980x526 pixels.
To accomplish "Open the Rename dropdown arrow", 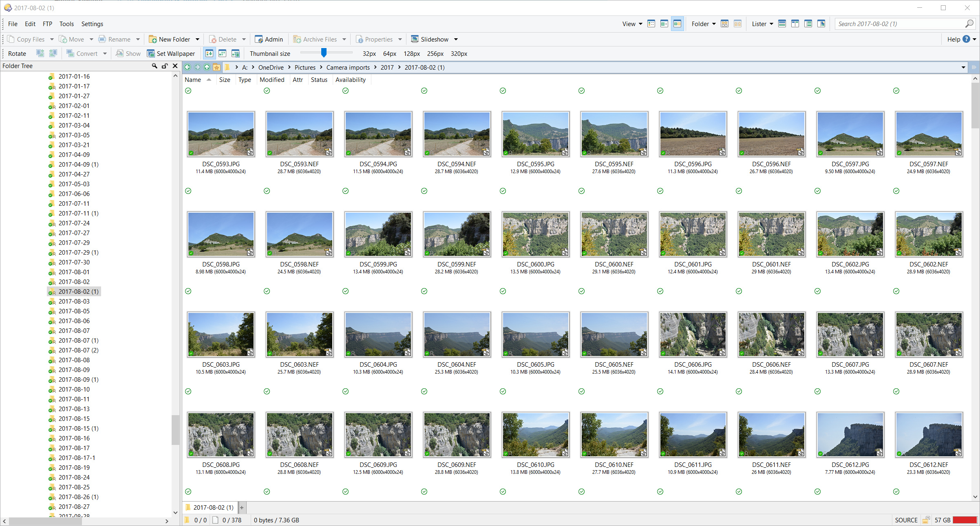I will tap(138, 40).
